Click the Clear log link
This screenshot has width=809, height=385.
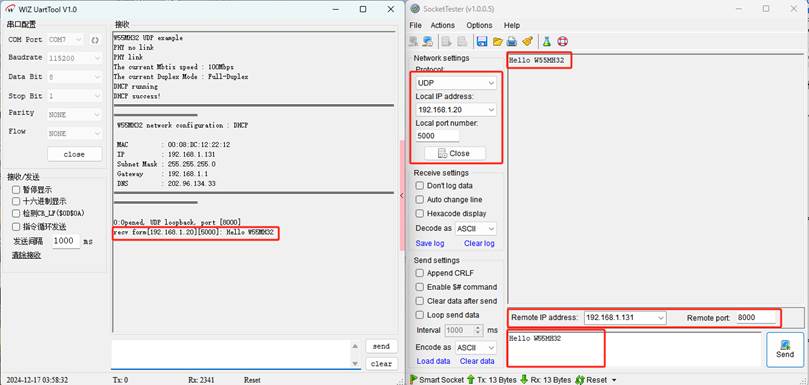tap(479, 243)
